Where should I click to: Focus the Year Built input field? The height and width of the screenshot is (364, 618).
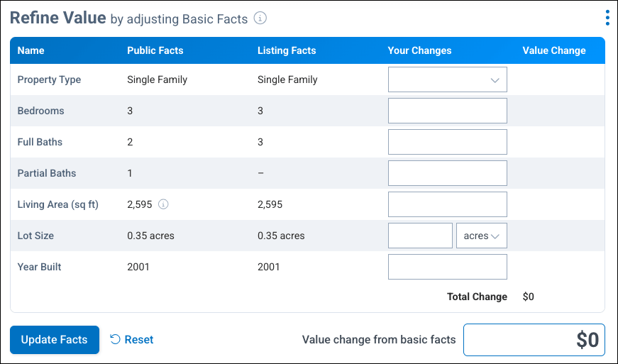(447, 267)
